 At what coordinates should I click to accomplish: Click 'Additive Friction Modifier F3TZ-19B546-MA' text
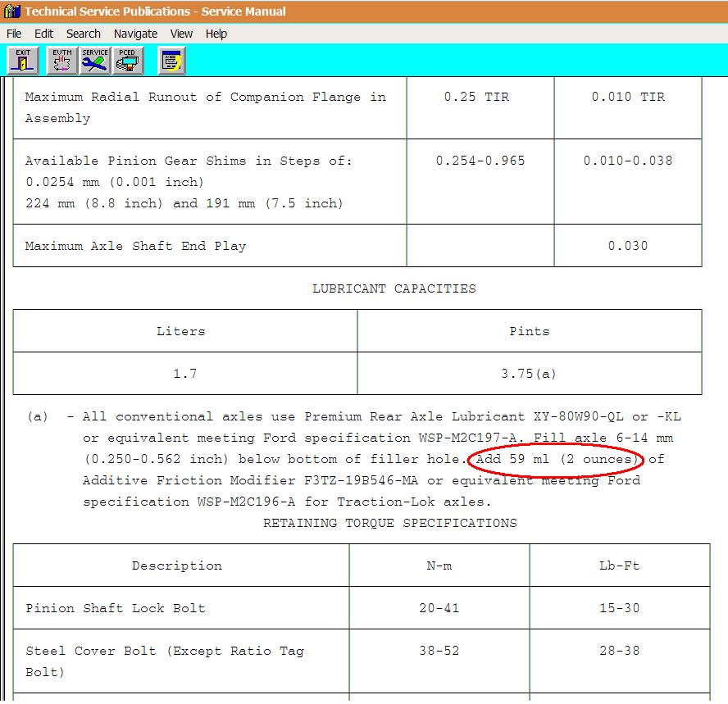tap(250, 480)
